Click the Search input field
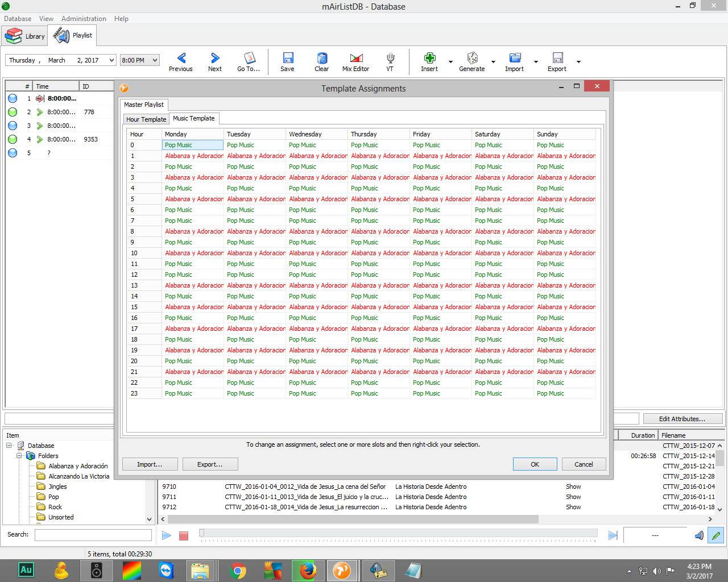The height and width of the screenshot is (582, 728). click(93, 535)
